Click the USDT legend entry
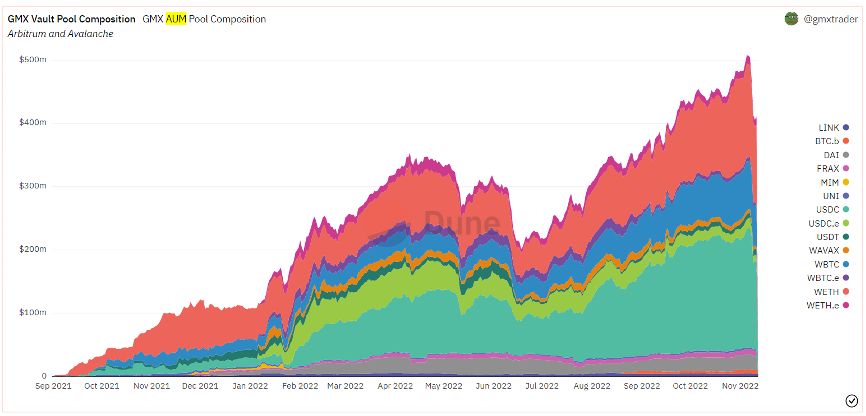 (833, 237)
